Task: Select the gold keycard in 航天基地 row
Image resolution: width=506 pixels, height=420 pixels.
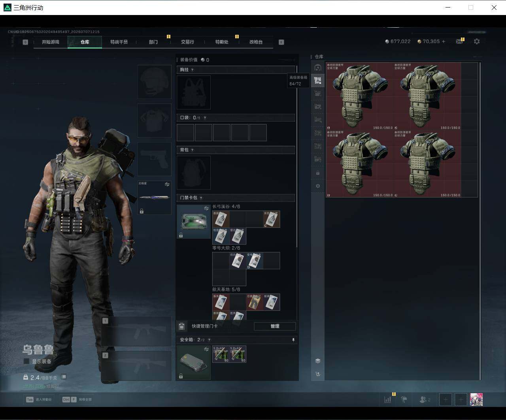Action: click(255, 302)
